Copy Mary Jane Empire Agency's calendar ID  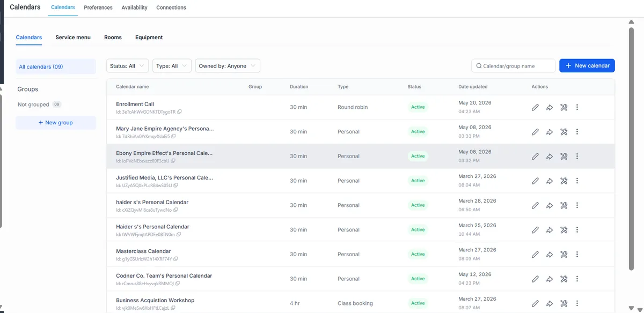pos(173,137)
